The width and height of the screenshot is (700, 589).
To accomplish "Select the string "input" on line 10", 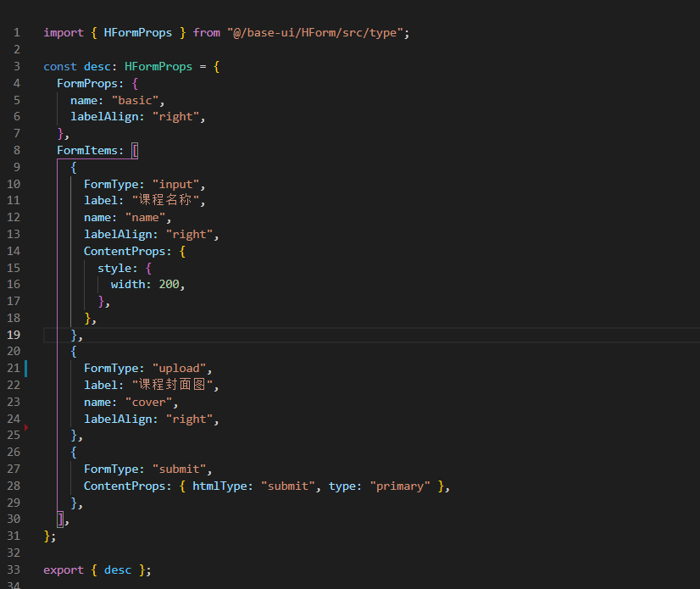I will (175, 184).
